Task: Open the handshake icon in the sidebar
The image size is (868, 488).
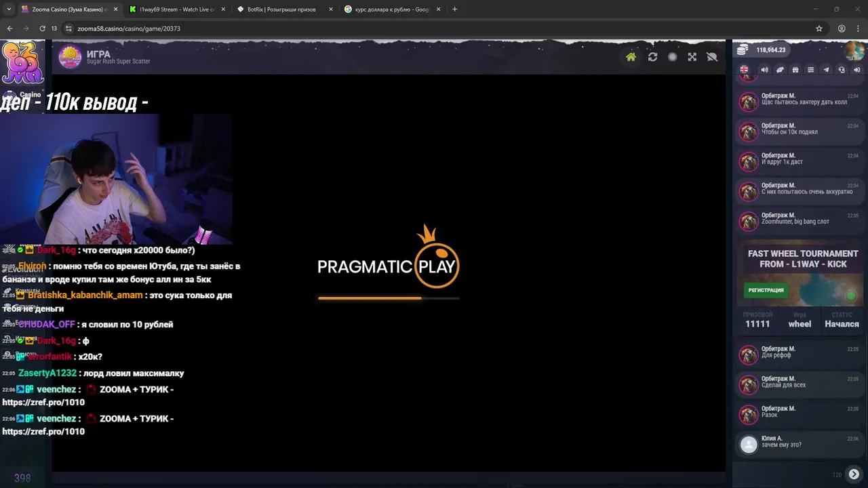Action: tap(780, 70)
